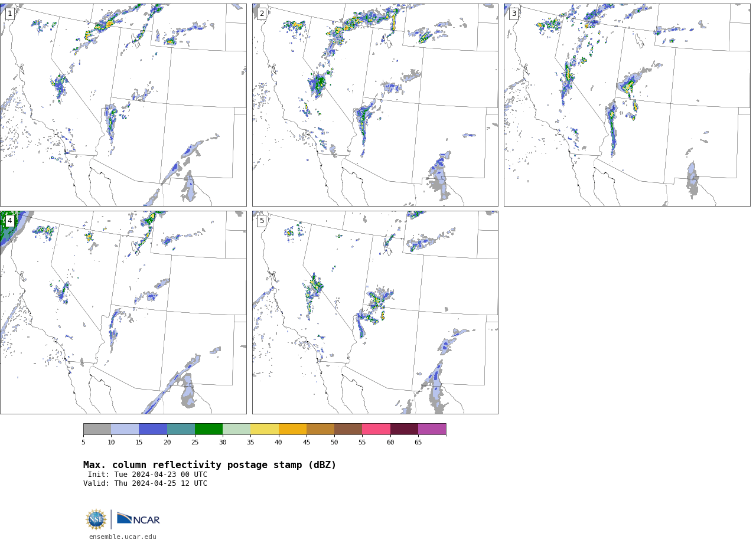Click the maroon 60-65 dBZ swatch

click(x=404, y=429)
